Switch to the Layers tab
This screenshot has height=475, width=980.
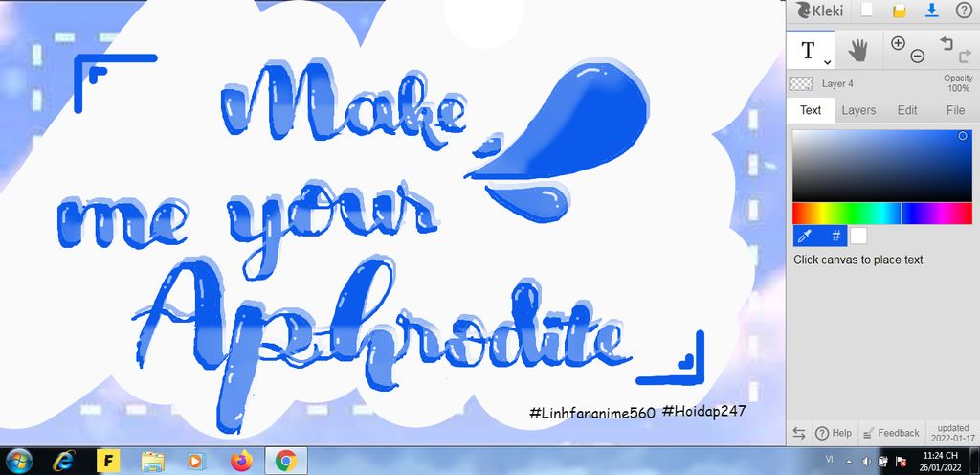(858, 110)
